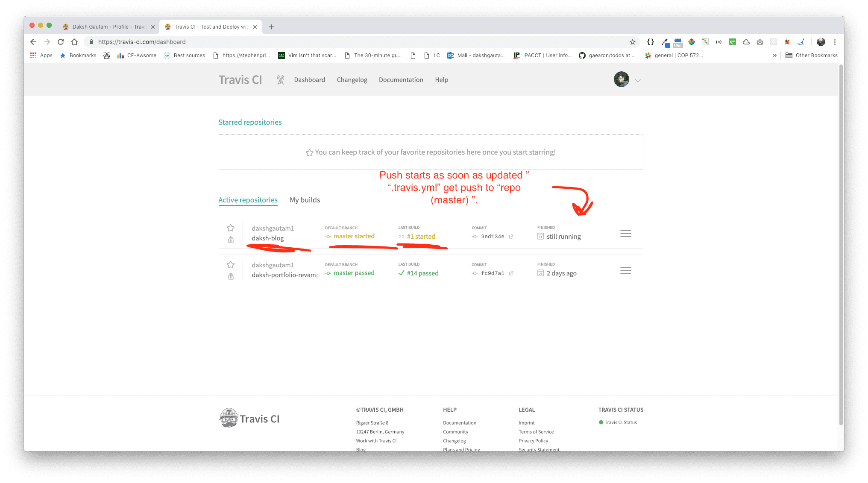The image size is (868, 483).
Task: Open the Apps bookmarks shortcut
Action: coord(41,56)
